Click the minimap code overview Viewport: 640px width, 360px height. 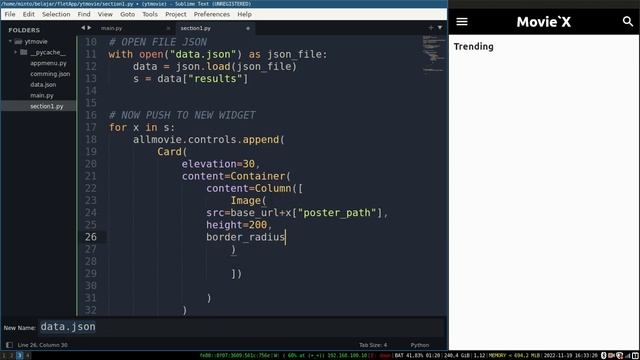tap(433, 54)
